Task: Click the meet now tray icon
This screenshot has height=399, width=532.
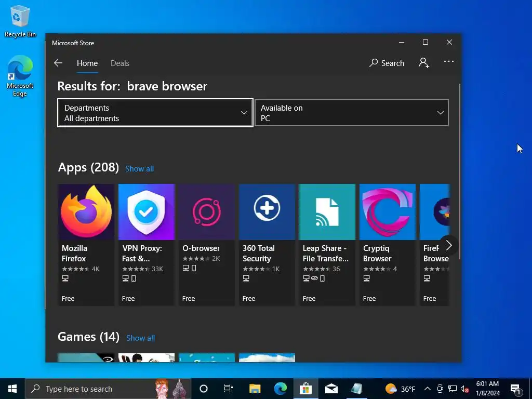Action: [440, 389]
